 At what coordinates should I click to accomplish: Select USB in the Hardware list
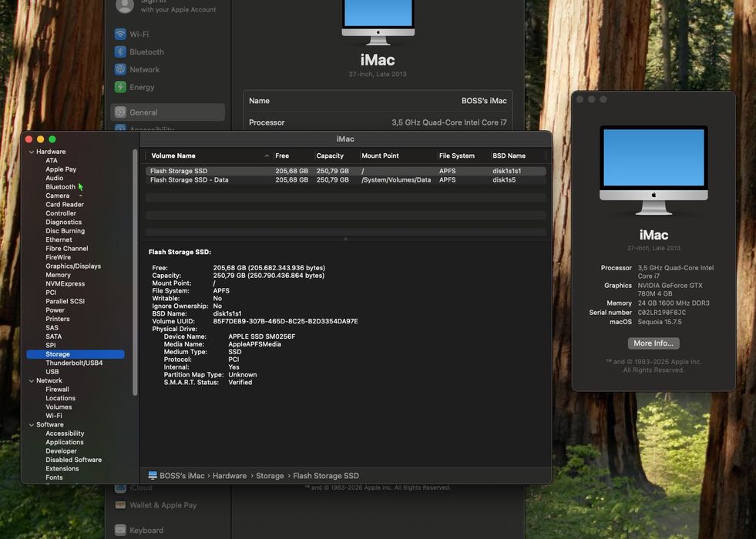click(x=52, y=372)
